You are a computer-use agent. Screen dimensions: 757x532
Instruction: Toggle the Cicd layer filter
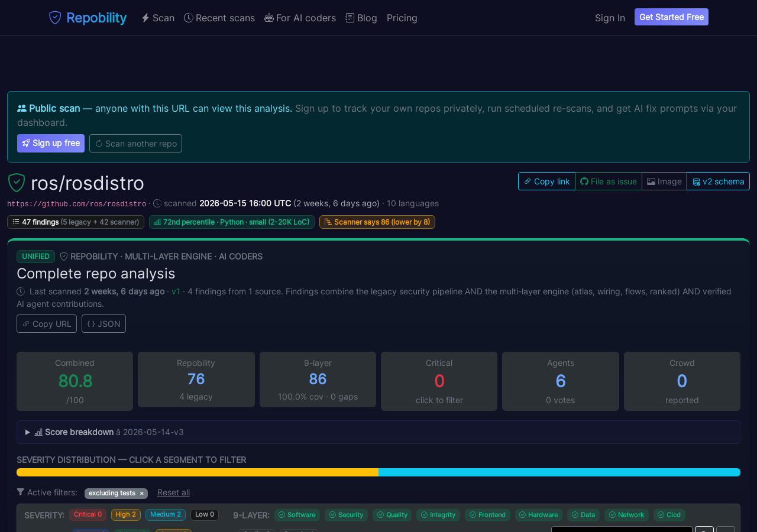pos(669,515)
